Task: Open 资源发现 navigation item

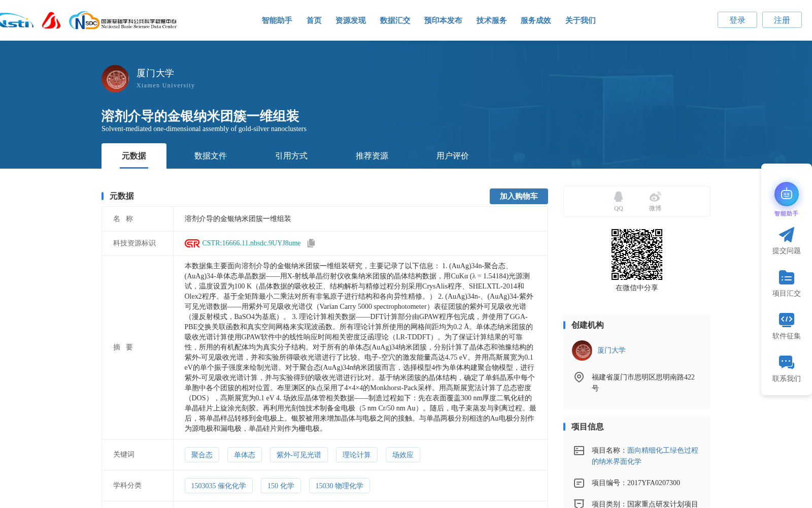Action: pyautogui.click(x=351, y=20)
